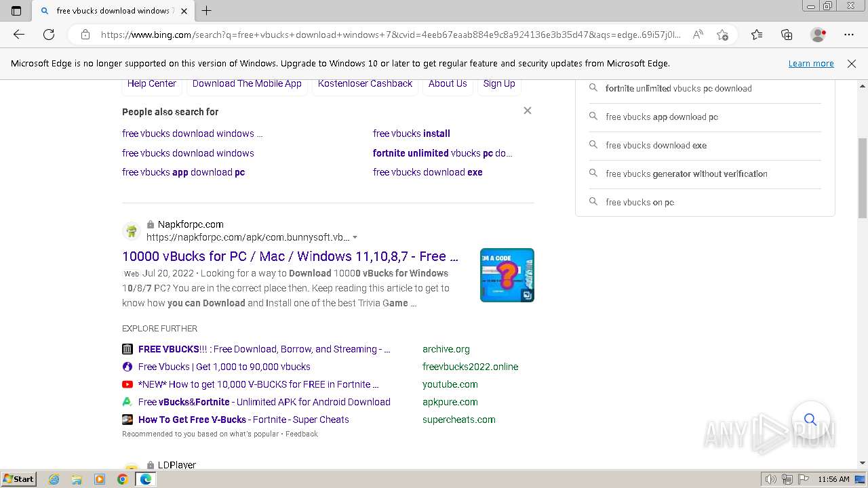Click the taskbar clock showing 11:56 AM

pyautogui.click(x=833, y=479)
